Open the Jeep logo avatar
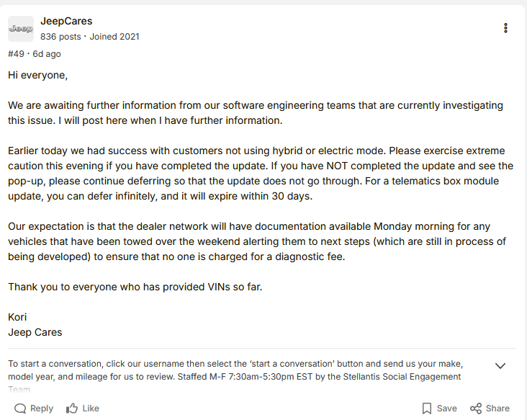 point(20,29)
